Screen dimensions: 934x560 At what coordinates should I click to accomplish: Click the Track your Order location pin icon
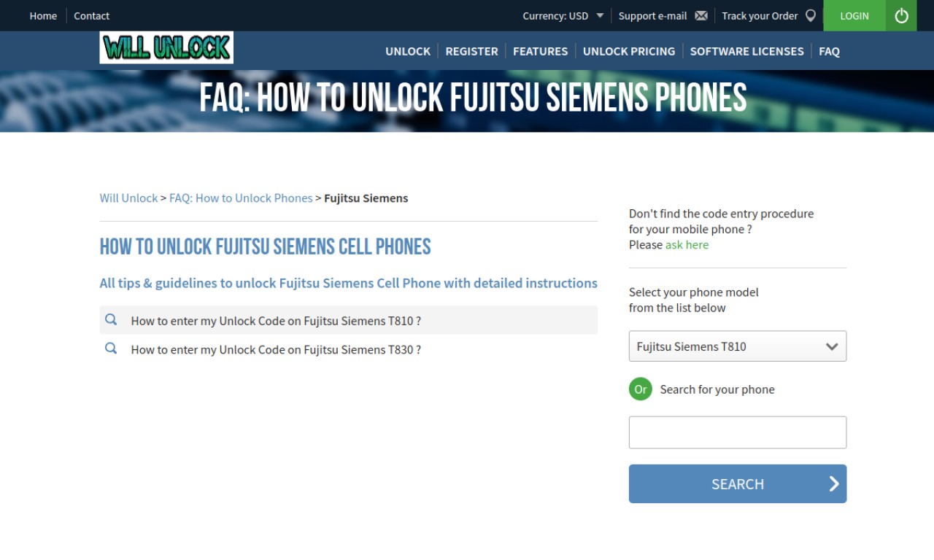click(x=811, y=15)
